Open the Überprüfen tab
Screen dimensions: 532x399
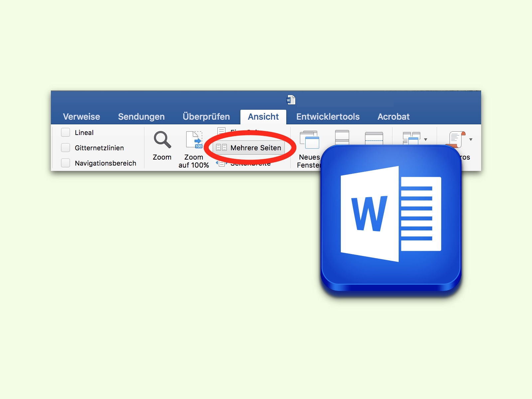(206, 117)
